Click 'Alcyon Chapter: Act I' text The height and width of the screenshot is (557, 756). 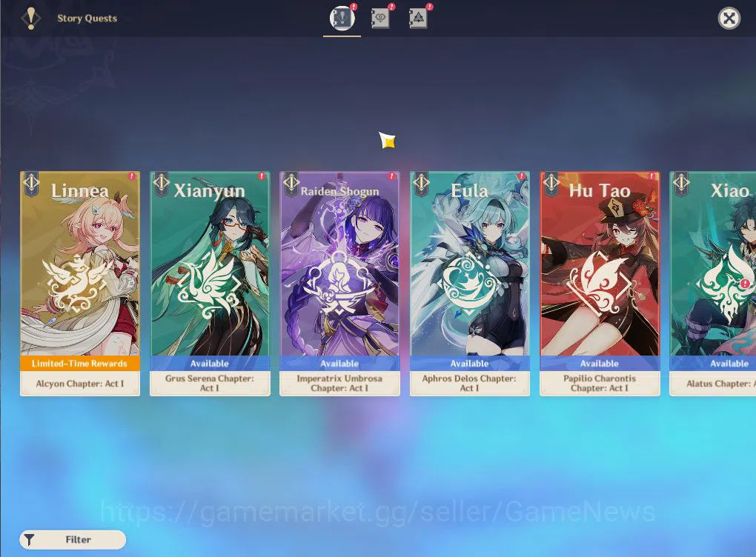tap(80, 384)
